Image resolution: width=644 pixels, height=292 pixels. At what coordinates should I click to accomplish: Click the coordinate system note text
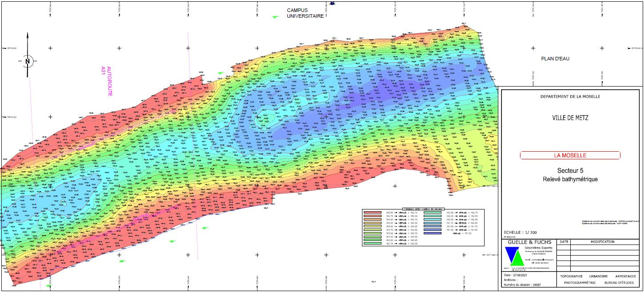point(610,222)
